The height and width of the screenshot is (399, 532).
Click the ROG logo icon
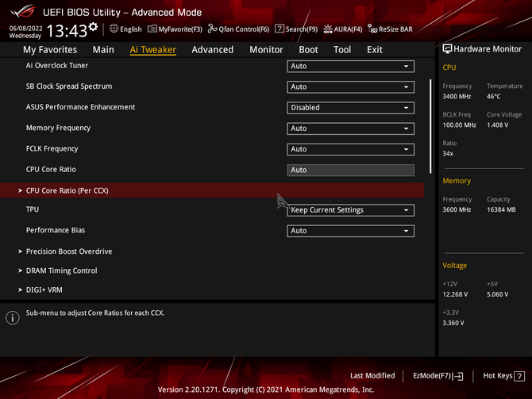(23, 11)
